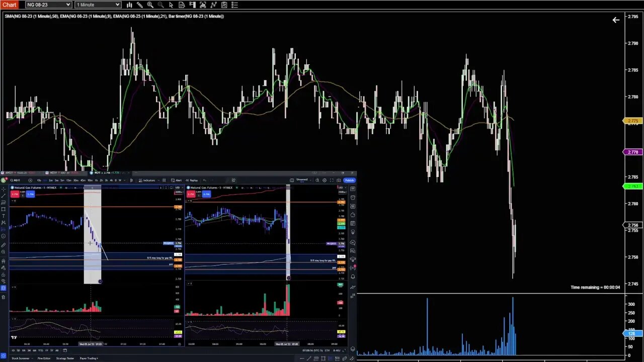Click the purple 2.778 price marker
This screenshot has width=644, height=362.
tap(632, 152)
